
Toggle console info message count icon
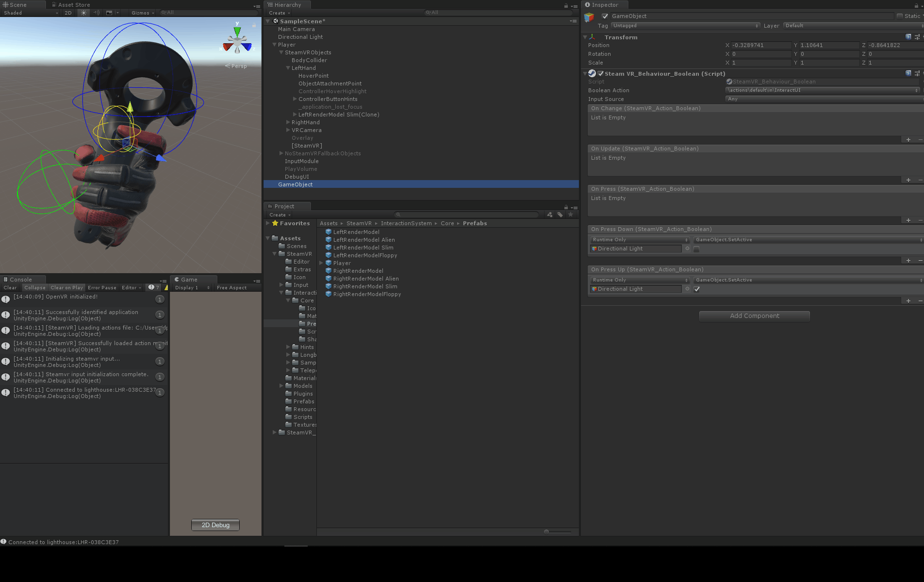[x=154, y=287]
